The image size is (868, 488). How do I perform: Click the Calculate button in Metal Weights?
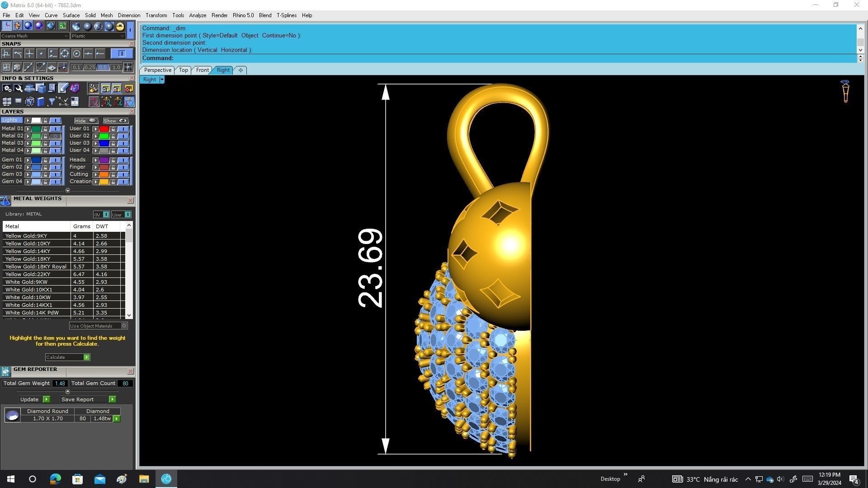(x=67, y=357)
